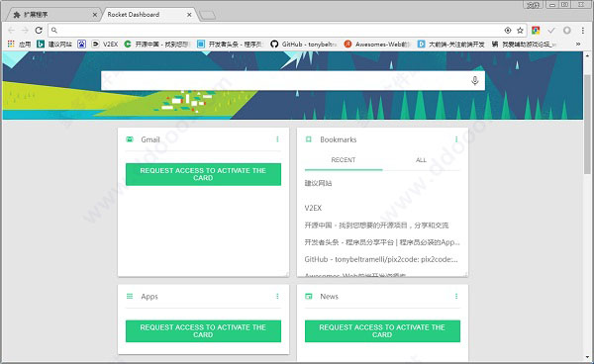Click the checkmark extension icon
The image size is (594, 364).
click(x=551, y=31)
